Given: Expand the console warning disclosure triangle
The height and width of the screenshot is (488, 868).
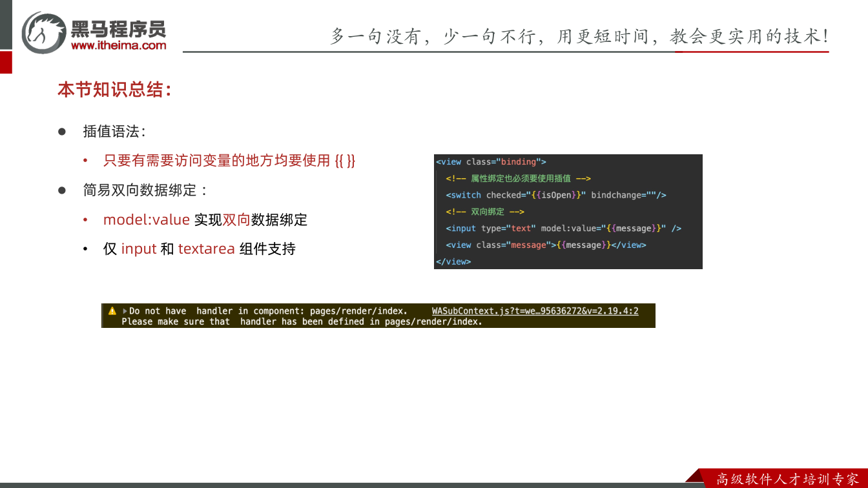Looking at the screenshot, I should point(125,311).
